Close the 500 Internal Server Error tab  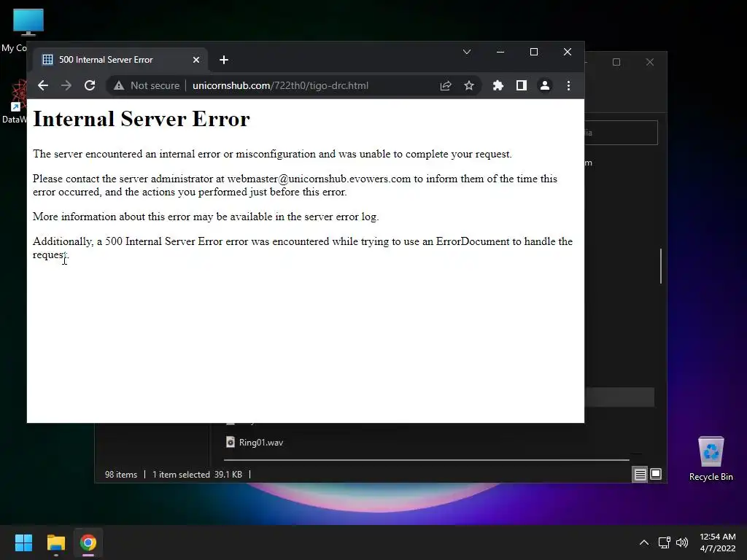pyautogui.click(x=196, y=60)
